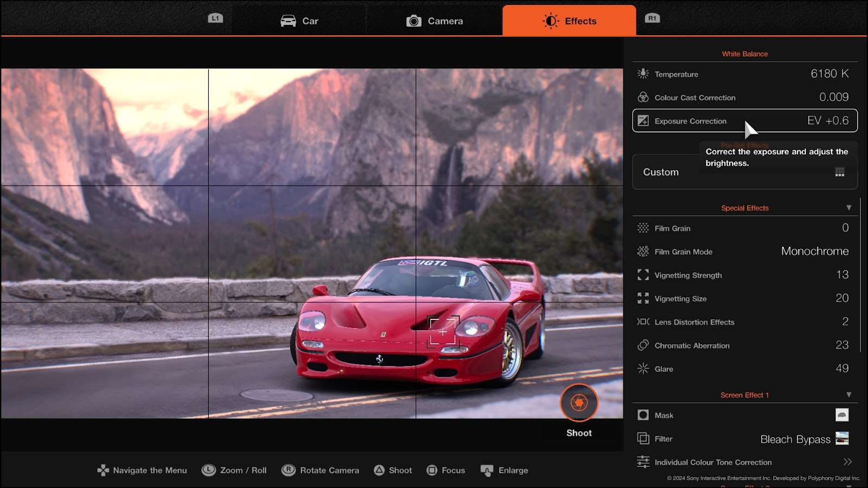
Task: Click the Rotate Camera right stick icon
Action: pyautogui.click(x=289, y=470)
